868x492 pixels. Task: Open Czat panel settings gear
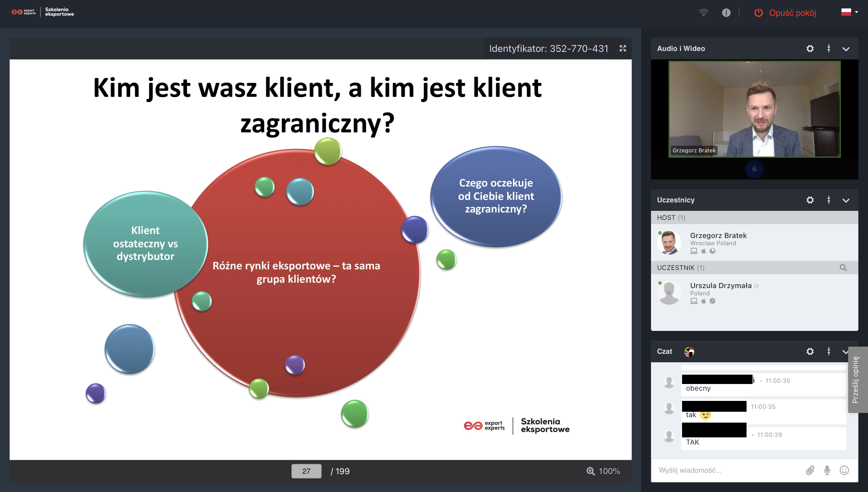point(810,351)
